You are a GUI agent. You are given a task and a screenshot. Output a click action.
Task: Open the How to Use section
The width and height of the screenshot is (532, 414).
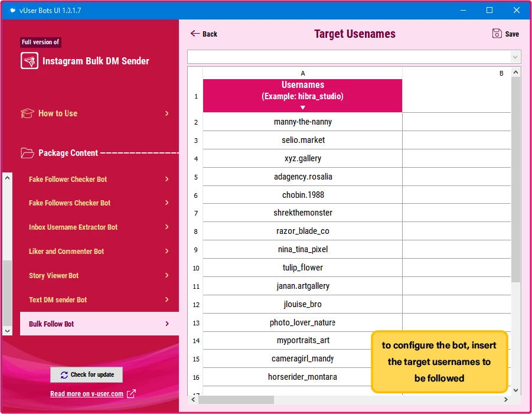pyautogui.click(x=95, y=113)
